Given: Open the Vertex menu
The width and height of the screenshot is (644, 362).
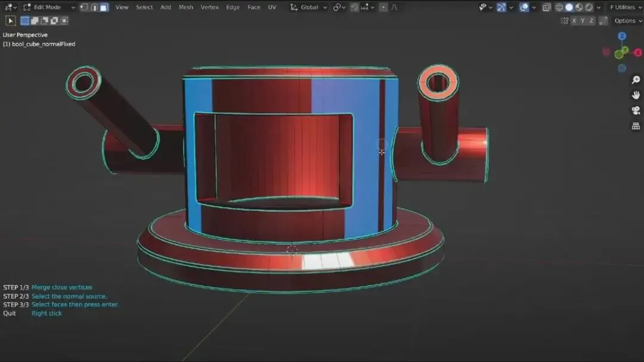Looking at the screenshot, I should coord(209,7).
